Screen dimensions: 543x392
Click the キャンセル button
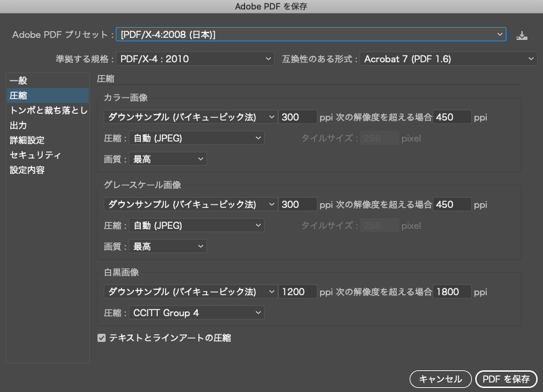[441, 379]
